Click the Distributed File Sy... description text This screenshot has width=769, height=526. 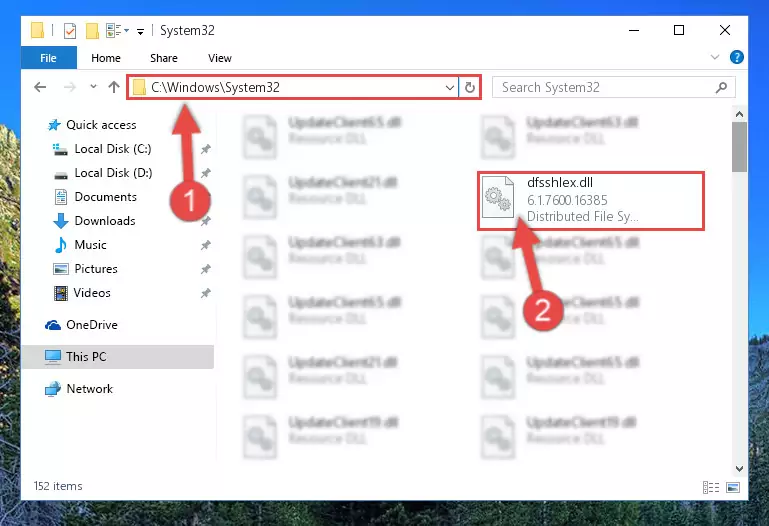pos(583,217)
